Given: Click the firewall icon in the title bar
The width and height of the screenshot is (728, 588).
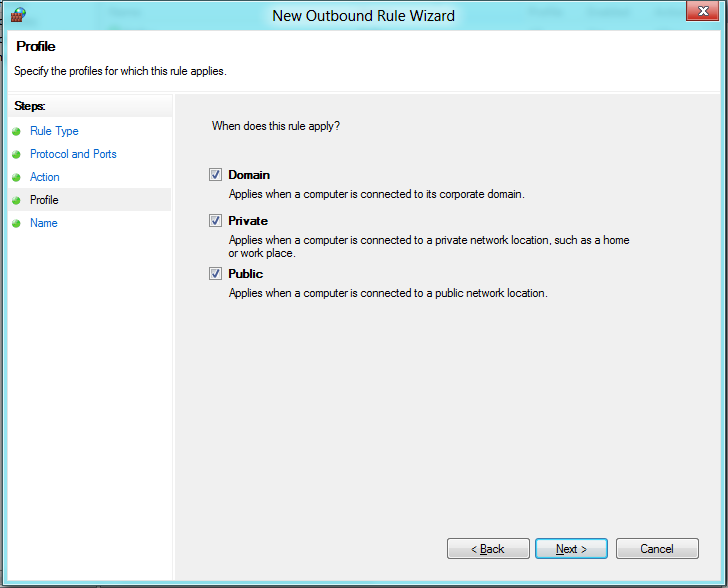Looking at the screenshot, I should 17,15.
